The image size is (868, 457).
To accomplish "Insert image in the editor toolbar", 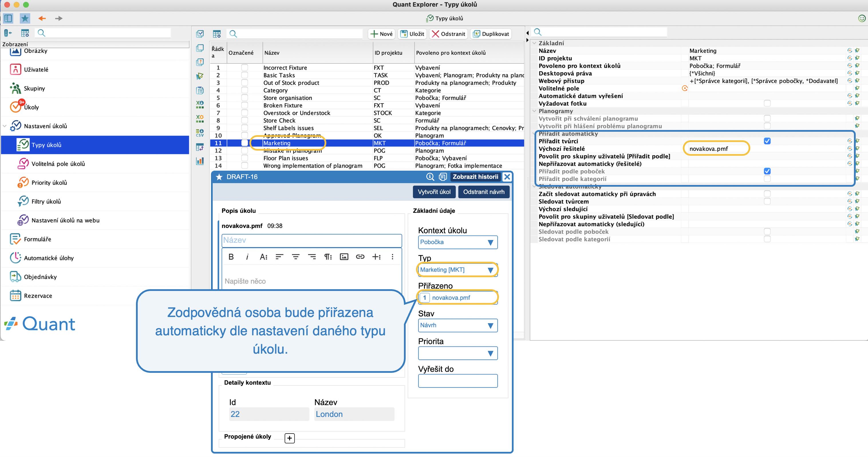I will 344,257.
